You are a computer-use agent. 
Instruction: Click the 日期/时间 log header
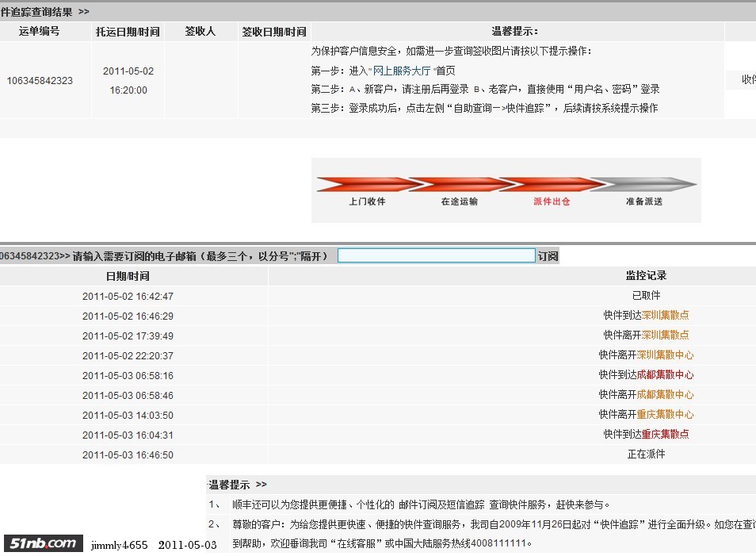coord(128,276)
